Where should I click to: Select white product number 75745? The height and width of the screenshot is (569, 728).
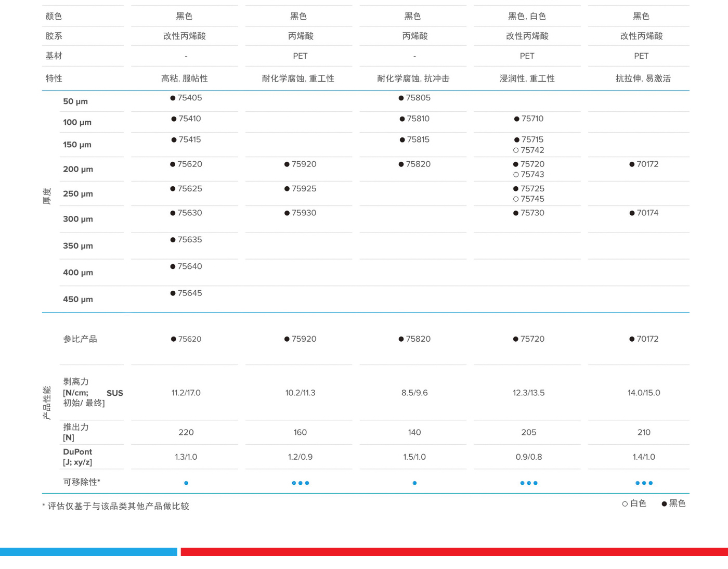[x=529, y=199]
